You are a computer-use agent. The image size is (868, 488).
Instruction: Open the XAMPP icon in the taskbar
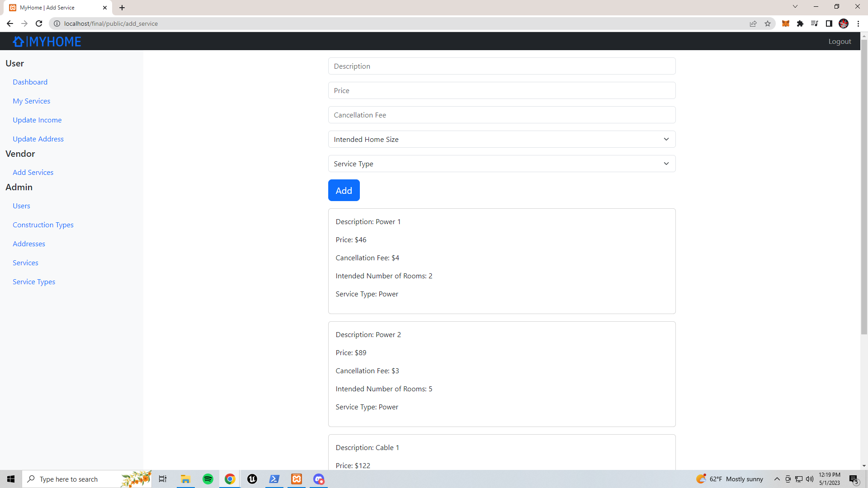click(x=297, y=479)
